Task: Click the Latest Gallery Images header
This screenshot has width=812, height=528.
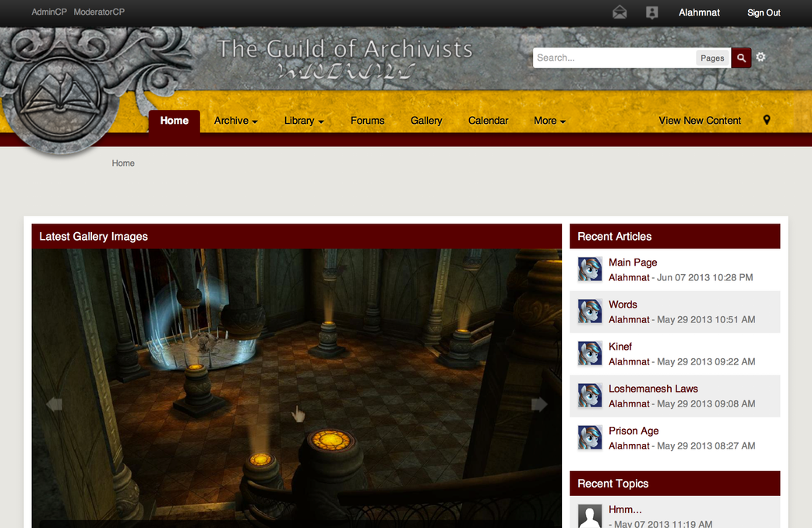Action: tap(297, 237)
